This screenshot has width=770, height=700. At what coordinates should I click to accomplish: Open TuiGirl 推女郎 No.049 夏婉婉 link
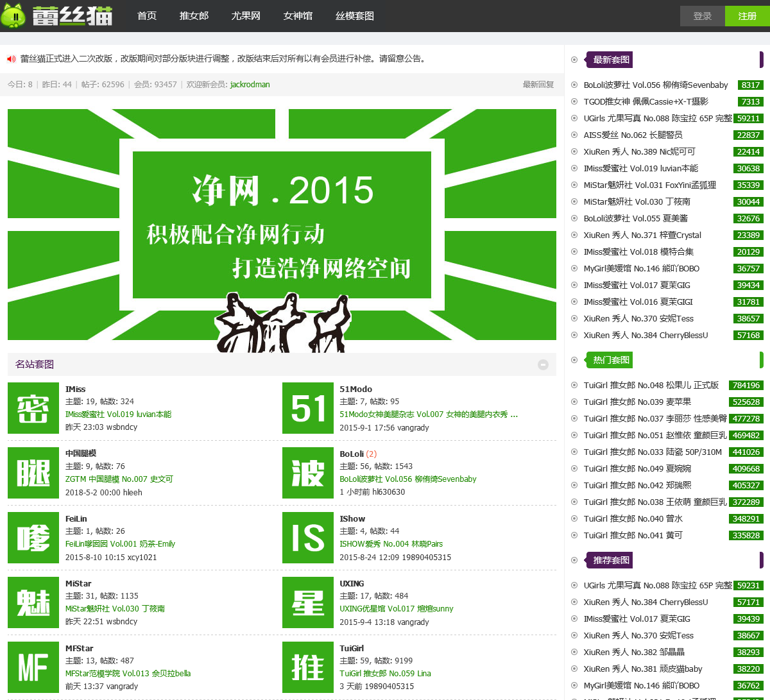(637, 468)
